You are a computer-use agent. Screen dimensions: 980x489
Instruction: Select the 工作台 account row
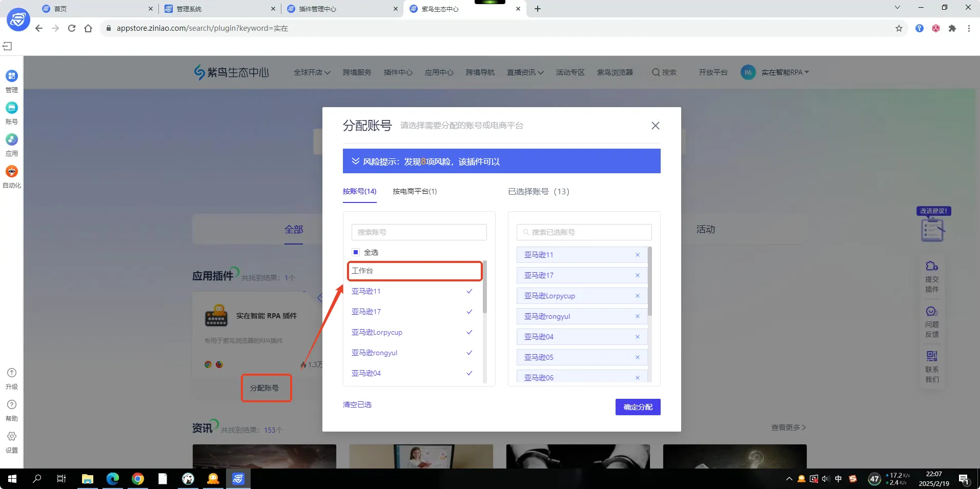point(415,271)
